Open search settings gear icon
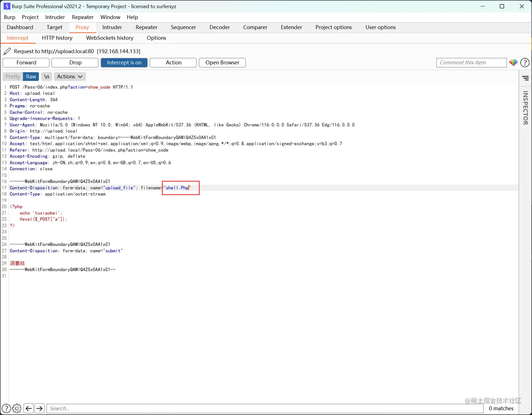This screenshot has width=532, height=415. tap(17, 408)
